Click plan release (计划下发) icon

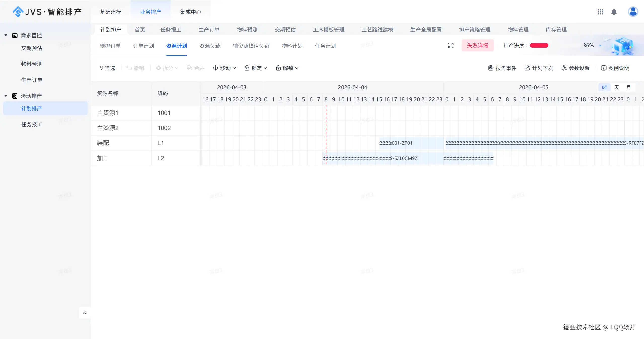pos(527,68)
